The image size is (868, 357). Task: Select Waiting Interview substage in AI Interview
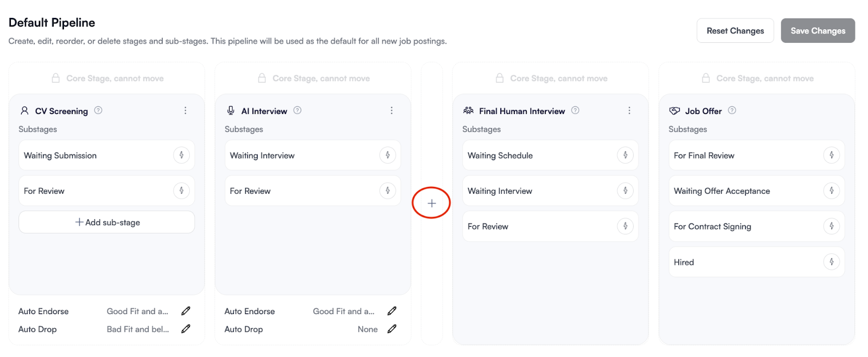313,155
